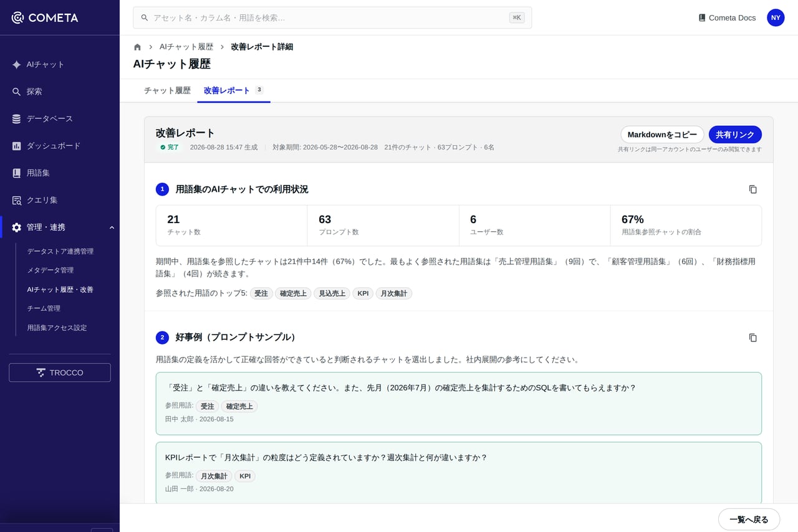Open メタデータ管理 submenu item
The width and height of the screenshot is (798, 532).
[50, 270]
